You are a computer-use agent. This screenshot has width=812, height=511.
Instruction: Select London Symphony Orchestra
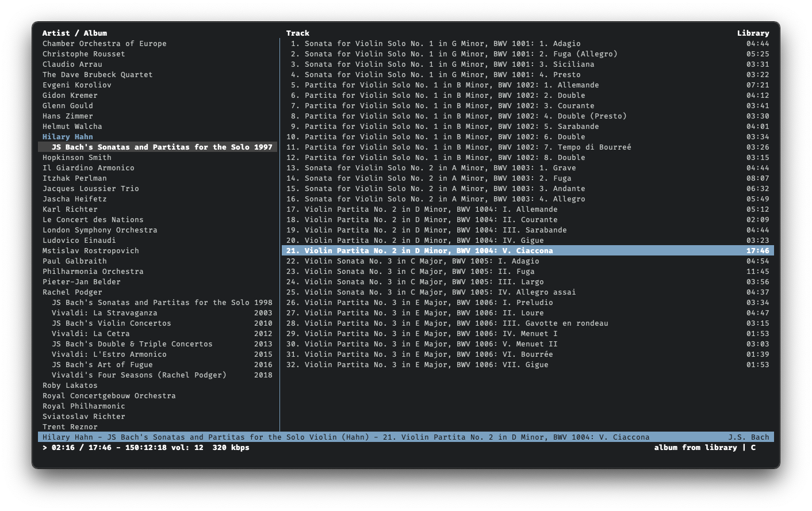99,230
